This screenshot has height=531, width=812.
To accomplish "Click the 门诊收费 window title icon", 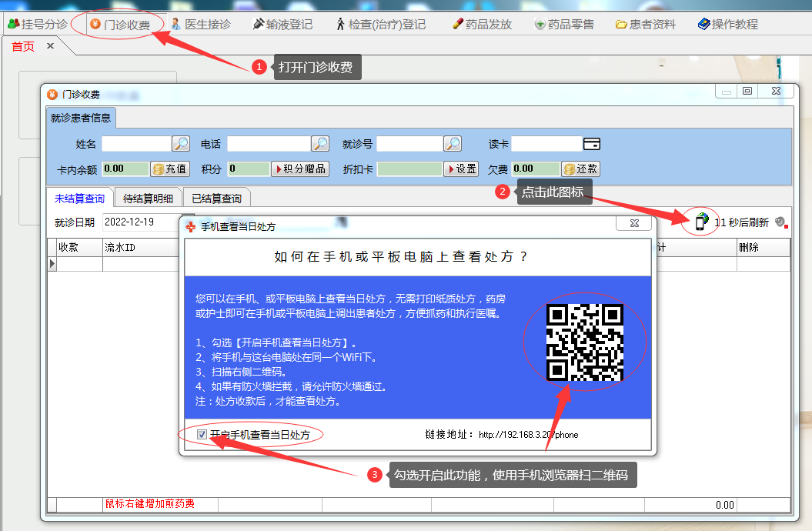I will 52,94.
